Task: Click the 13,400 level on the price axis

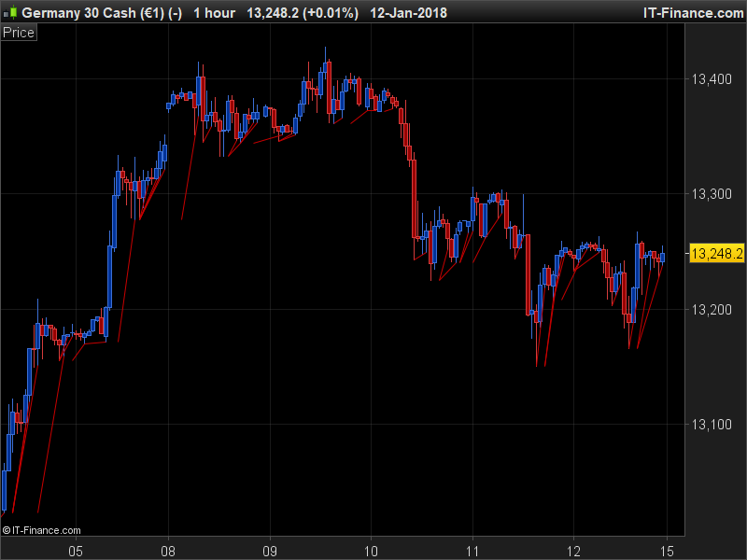Action: click(x=712, y=80)
